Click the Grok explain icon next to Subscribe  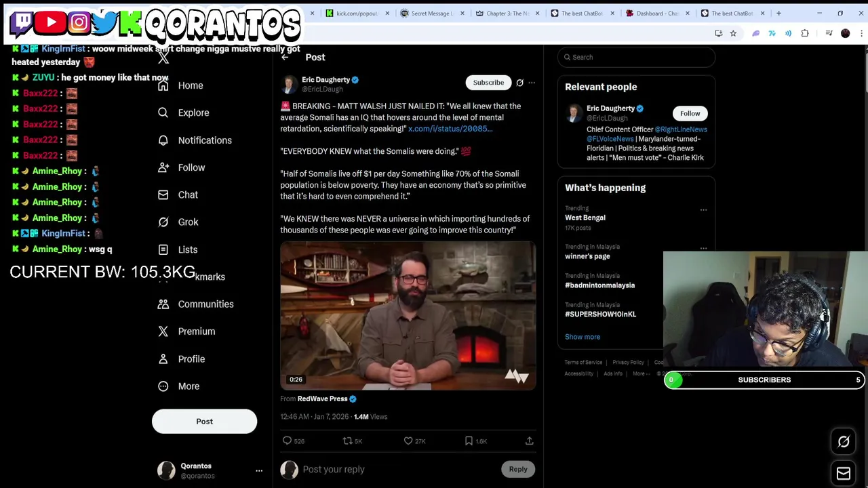coord(519,83)
